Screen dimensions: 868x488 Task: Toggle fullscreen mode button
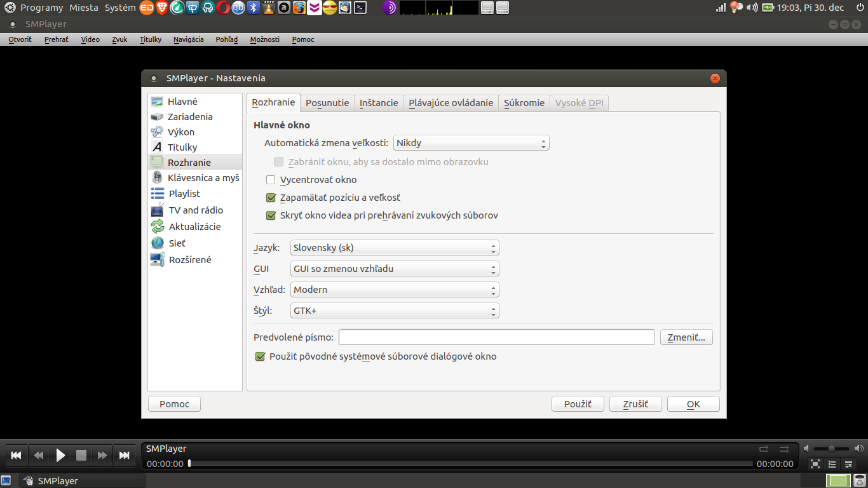[815, 464]
